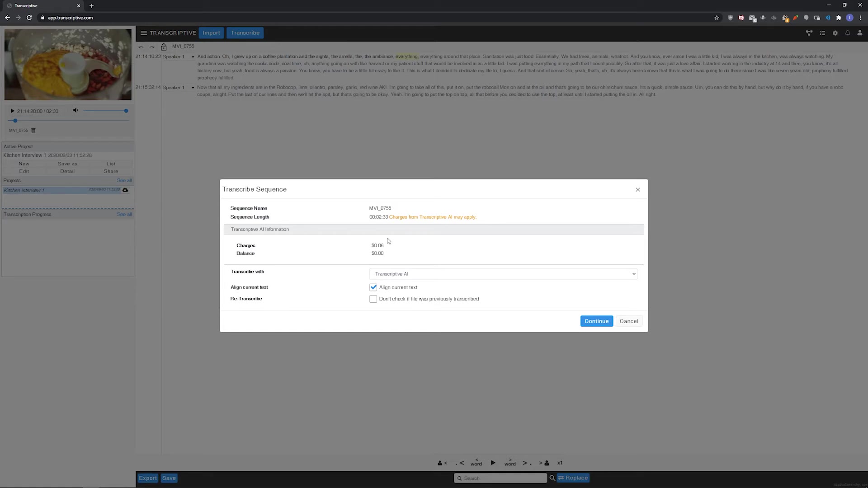Click the video seek slider handle

pyautogui.click(x=15, y=121)
